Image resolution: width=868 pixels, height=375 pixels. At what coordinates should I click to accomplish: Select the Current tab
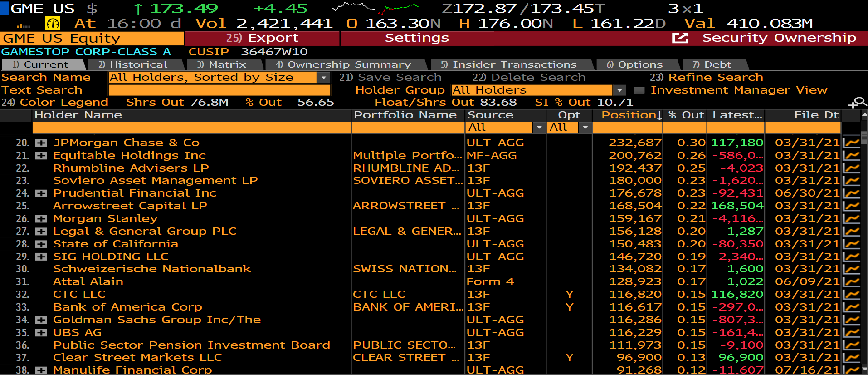40,64
